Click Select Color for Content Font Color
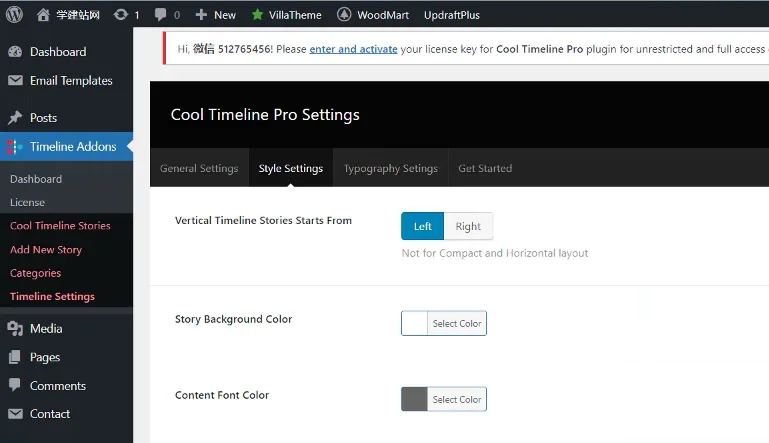The width and height of the screenshot is (769, 443). (x=457, y=399)
